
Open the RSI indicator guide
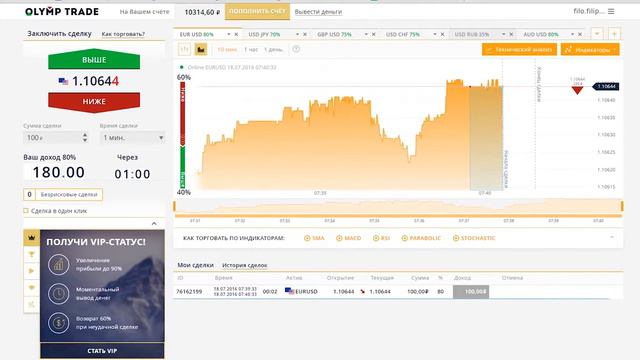[381, 238]
